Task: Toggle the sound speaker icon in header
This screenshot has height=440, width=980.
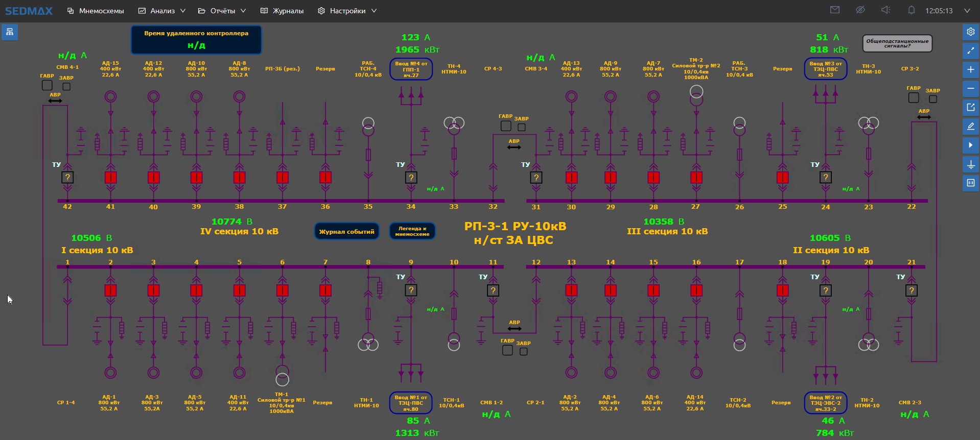Action: coord(886,10)
